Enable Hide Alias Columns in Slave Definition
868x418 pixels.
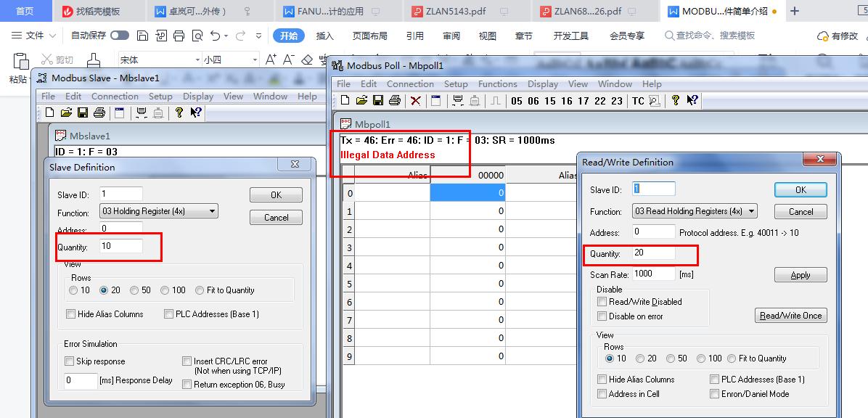pyautogui.click(x=71, y=314)
